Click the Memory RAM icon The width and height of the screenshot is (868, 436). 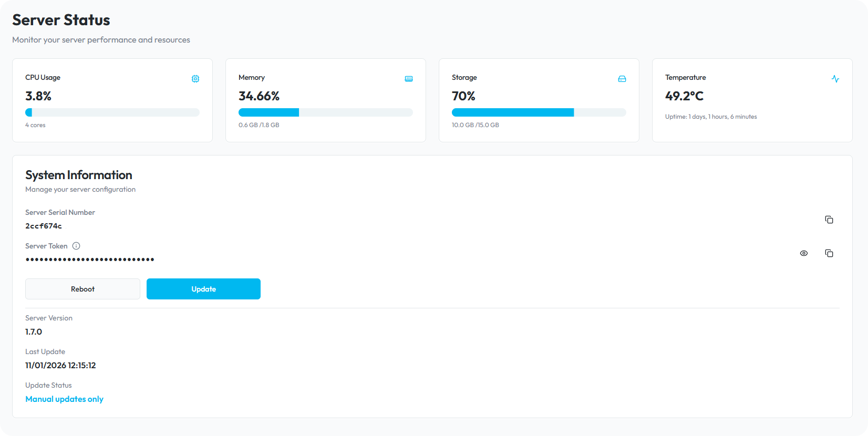409,79
